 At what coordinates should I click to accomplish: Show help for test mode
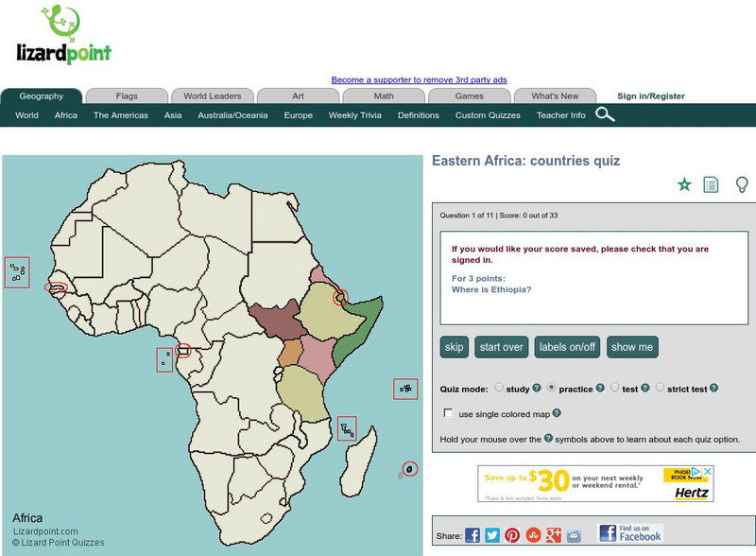pyautogui.click(x=645, y=388)
